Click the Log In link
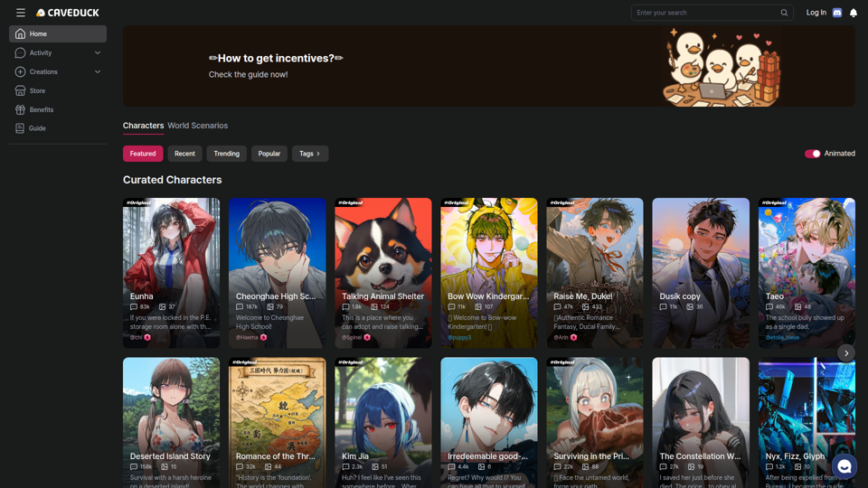868x488 pixels. [816, 12]
